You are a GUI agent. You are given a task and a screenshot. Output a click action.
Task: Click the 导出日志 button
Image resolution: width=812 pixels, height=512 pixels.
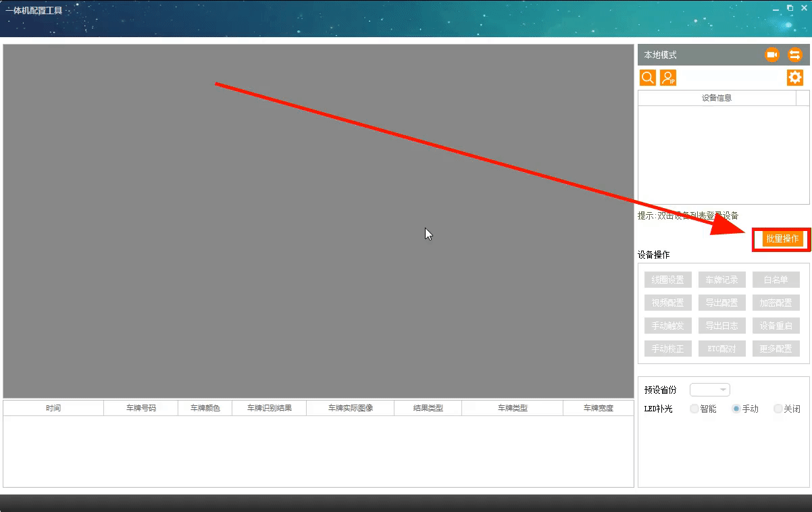[x=721, y=326]
